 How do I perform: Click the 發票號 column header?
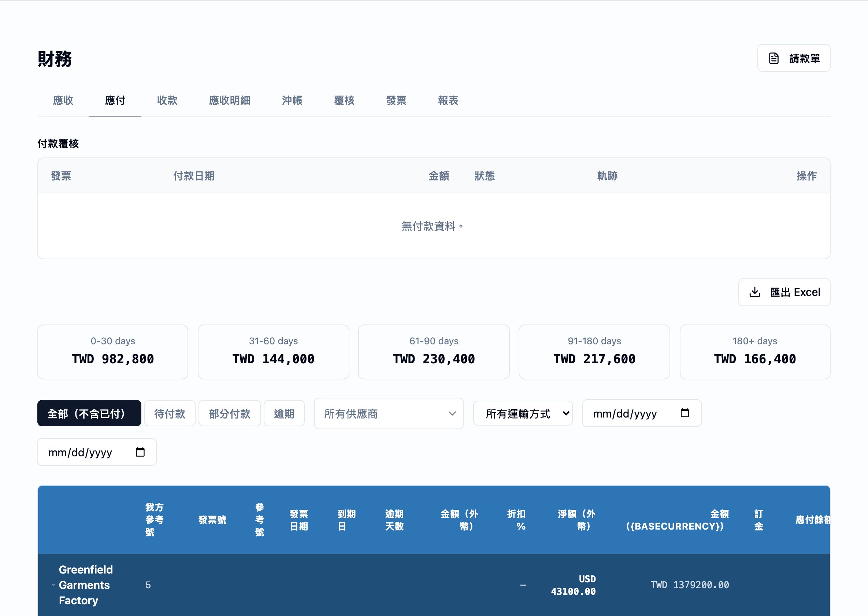tap(212, 520)
